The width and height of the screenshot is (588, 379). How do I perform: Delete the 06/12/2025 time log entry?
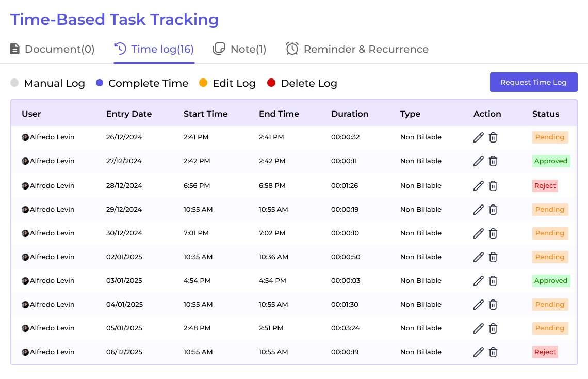click(493, 352)
